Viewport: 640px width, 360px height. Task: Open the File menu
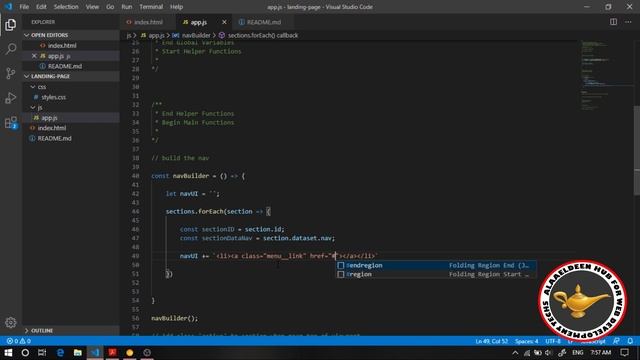[x=24, y=7]
